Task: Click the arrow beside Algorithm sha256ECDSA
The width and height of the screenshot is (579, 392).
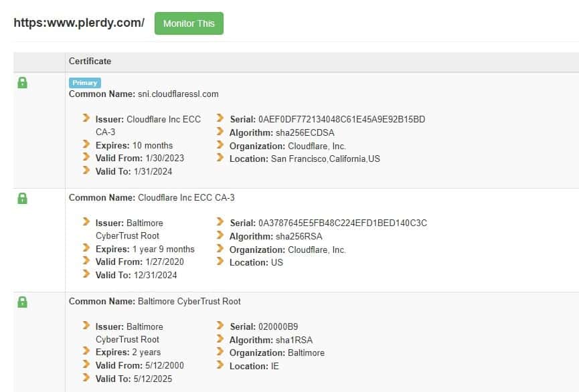Action: click(x=220, y=131)
